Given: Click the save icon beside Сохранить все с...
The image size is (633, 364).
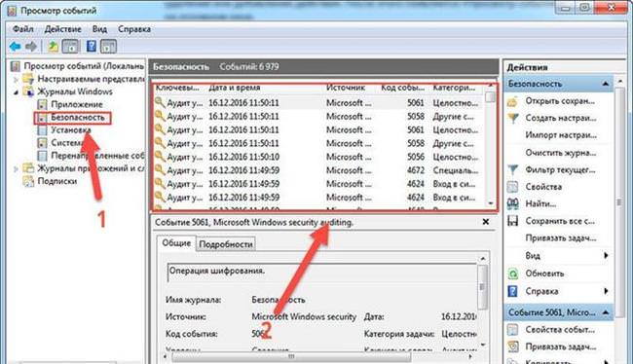Looking at the screenshot, I should click(512, 221).
